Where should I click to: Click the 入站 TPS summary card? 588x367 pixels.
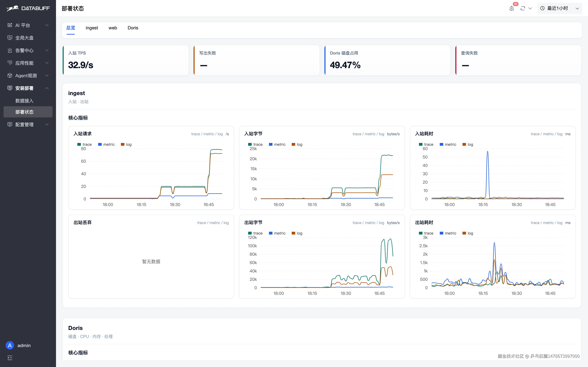point(126,60)
